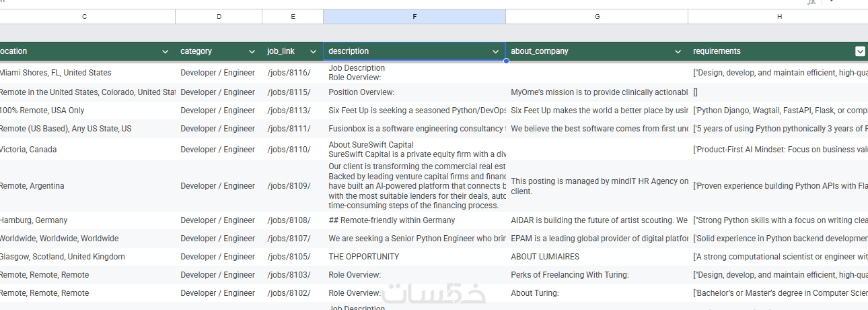Click the about_company header cell
The width and height of the screenshot is (868, 310).
(597, 51)
